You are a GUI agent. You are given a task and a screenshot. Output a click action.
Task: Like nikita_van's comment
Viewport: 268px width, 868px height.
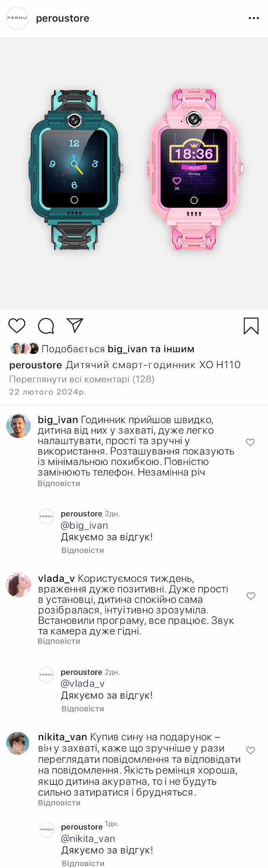pyautogui.click(x=251, y=751)
